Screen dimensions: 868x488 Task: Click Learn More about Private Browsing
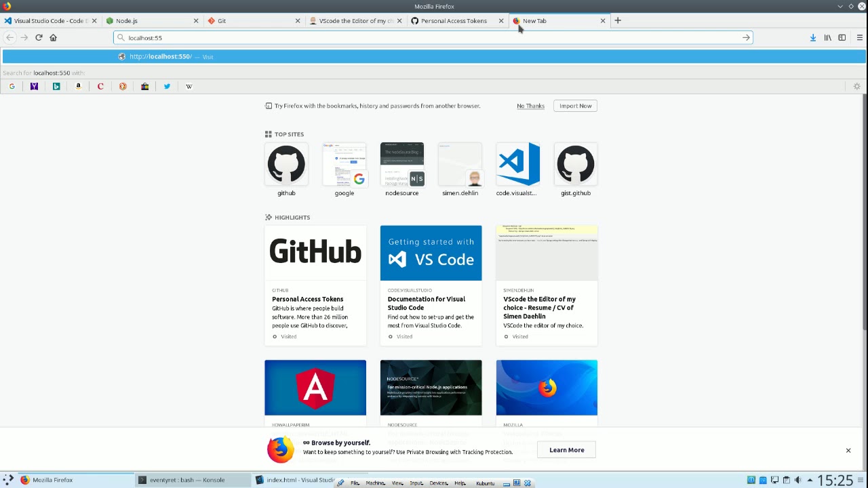(566, 450)
